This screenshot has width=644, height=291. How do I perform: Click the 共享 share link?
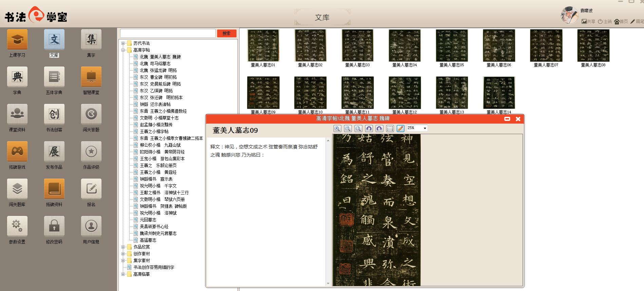[x=588, y=21]
